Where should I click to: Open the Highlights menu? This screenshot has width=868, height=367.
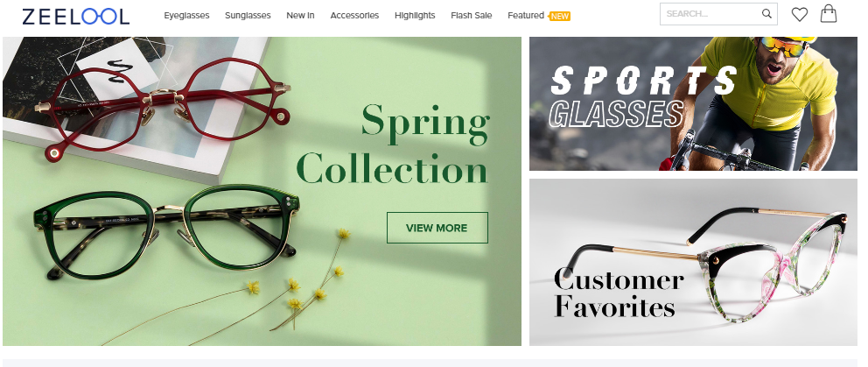pos(415,16)
